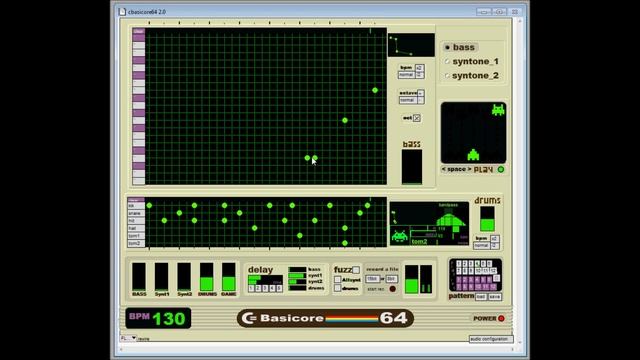Select the snare drum row label

coord(136,213)
